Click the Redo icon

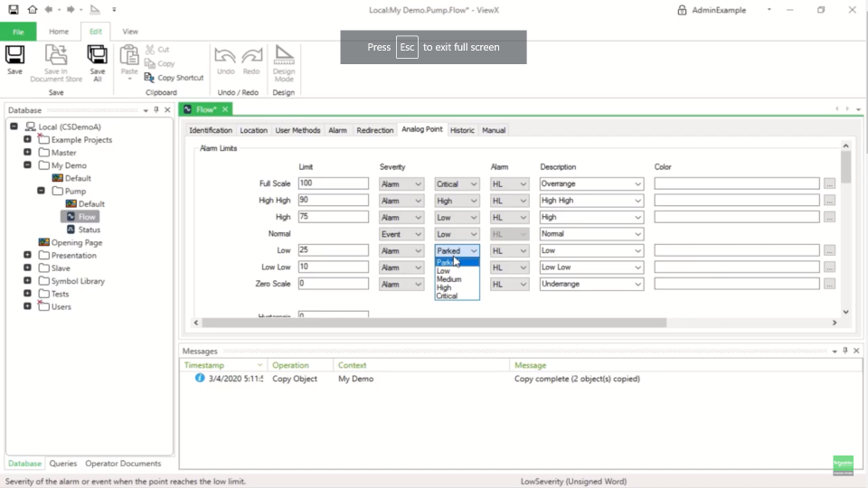coord(251,56)
